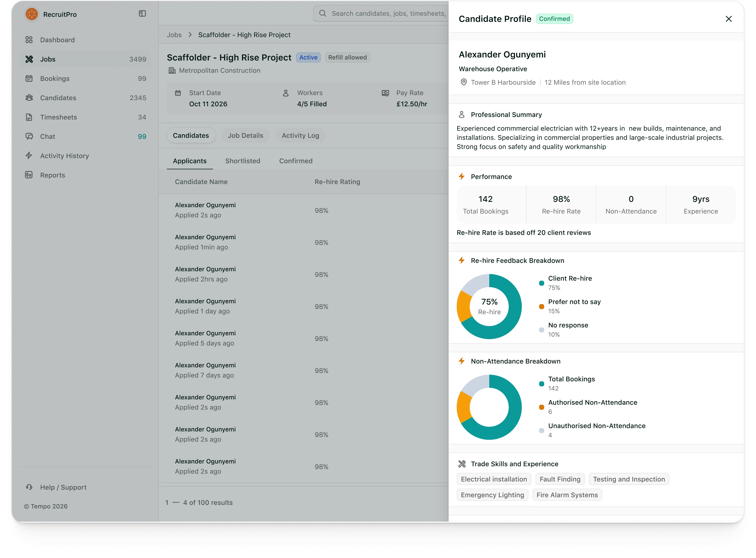Click the Timesheets document icon in the sidebar
This screenshot has width=756, height=558.
click(x=29, y=117)
